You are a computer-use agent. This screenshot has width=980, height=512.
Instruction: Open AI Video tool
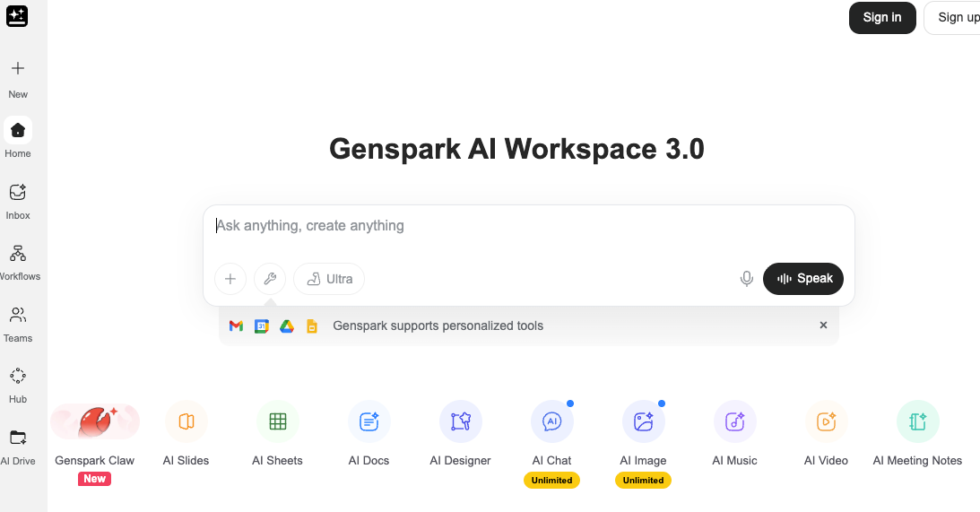pos(826,434)
